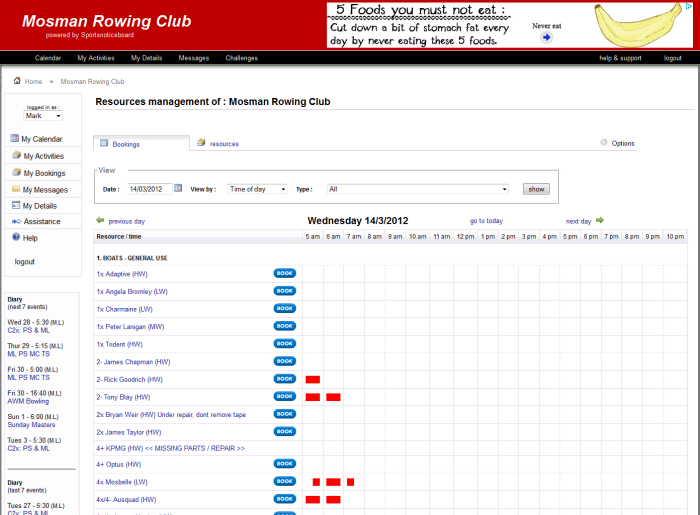Click the My Details sidebar icon
This screenshot has height=515, width=700.
pos(16,205)
